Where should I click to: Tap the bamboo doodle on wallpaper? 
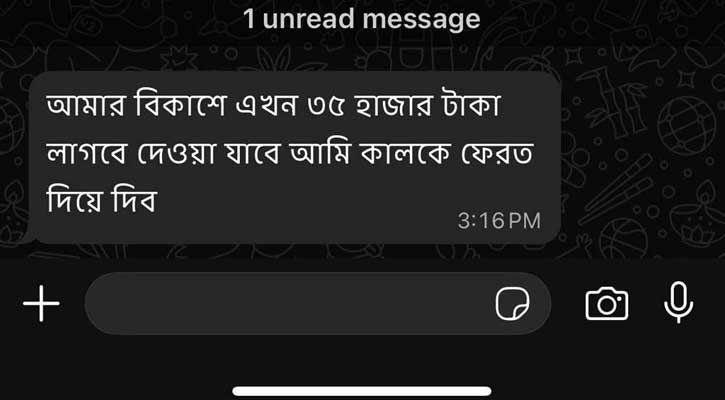click(613, 104)
